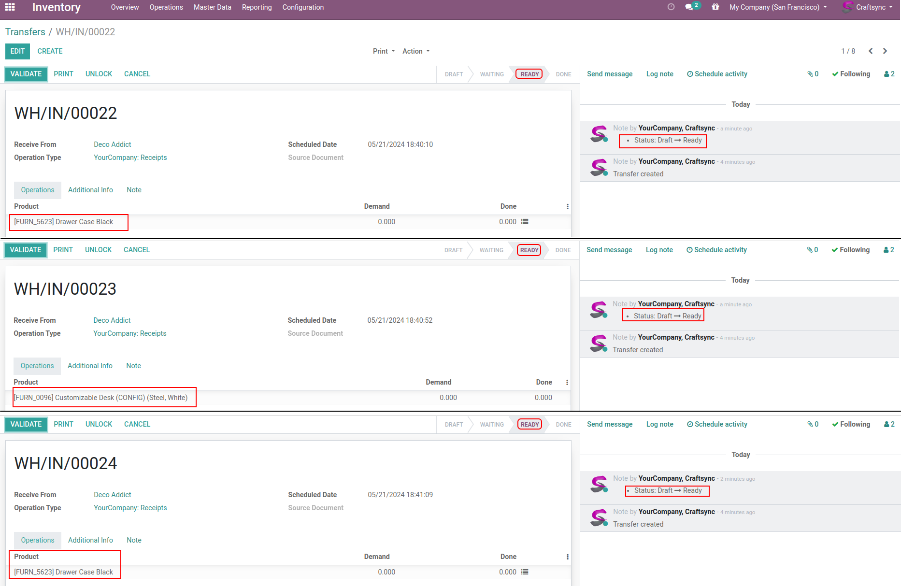Open the conversations chat bubble icon
901x588 pixels.
point(689,7)
